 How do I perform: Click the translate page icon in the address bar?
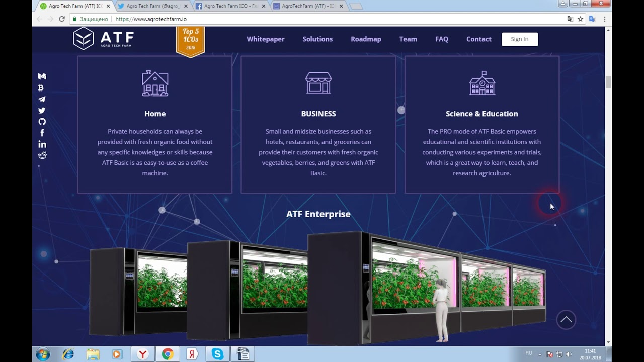[x=570, y=19]
